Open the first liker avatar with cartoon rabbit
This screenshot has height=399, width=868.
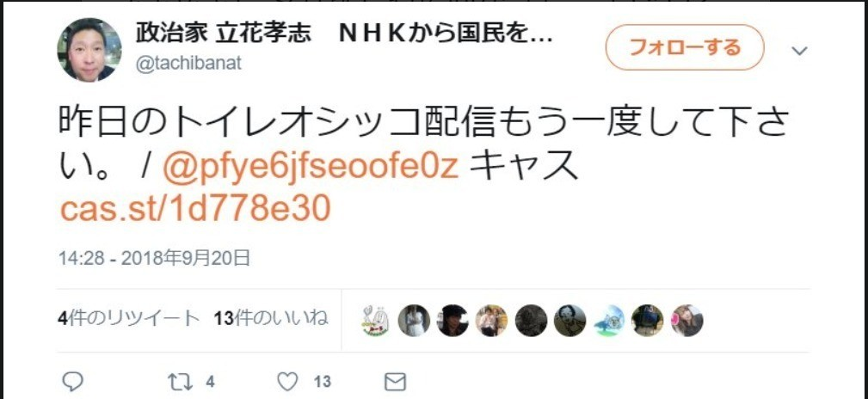click(375, 321)
